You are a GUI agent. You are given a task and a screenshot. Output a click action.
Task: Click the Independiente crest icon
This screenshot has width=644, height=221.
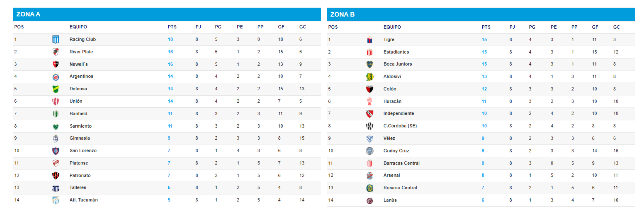[x=370, y=114]
